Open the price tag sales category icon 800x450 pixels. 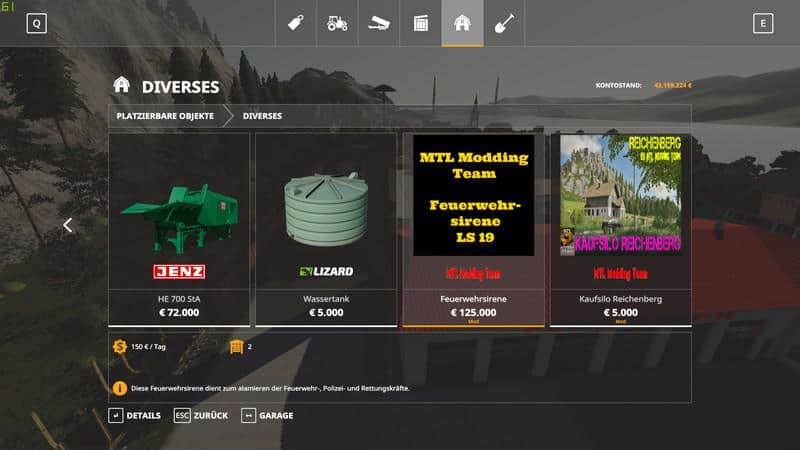click(296, 23)
